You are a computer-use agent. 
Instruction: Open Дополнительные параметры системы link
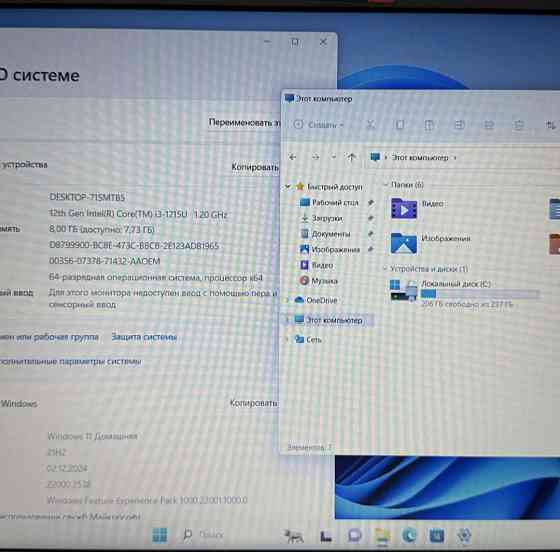pyautogui.click(x=70, y=362)
